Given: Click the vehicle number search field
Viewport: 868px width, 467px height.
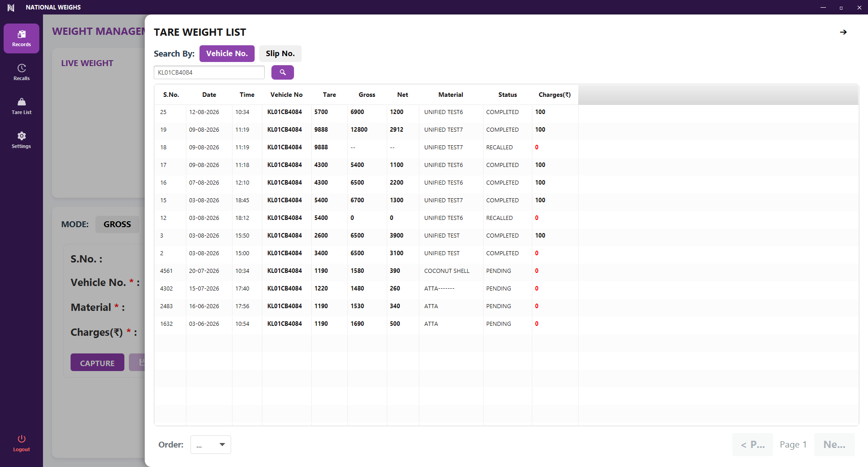Looking at the screenshot, I should pos(209,72).
